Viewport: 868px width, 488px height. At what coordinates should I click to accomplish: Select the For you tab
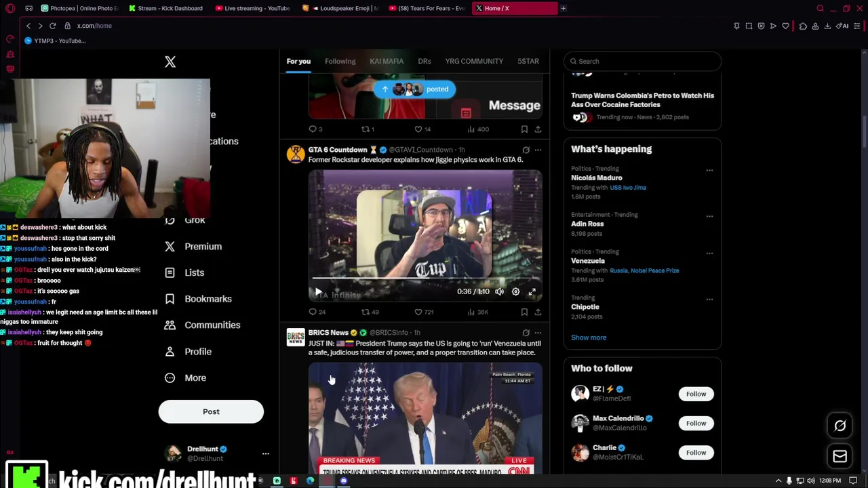[x=298, y=61]
